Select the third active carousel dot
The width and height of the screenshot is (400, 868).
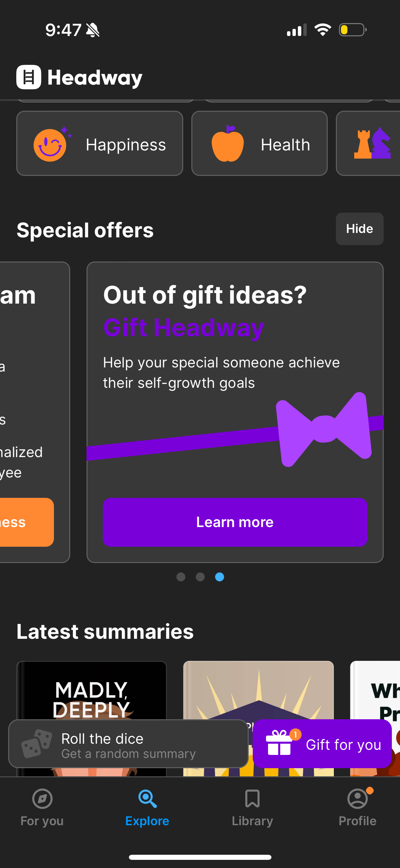point(220,577)
